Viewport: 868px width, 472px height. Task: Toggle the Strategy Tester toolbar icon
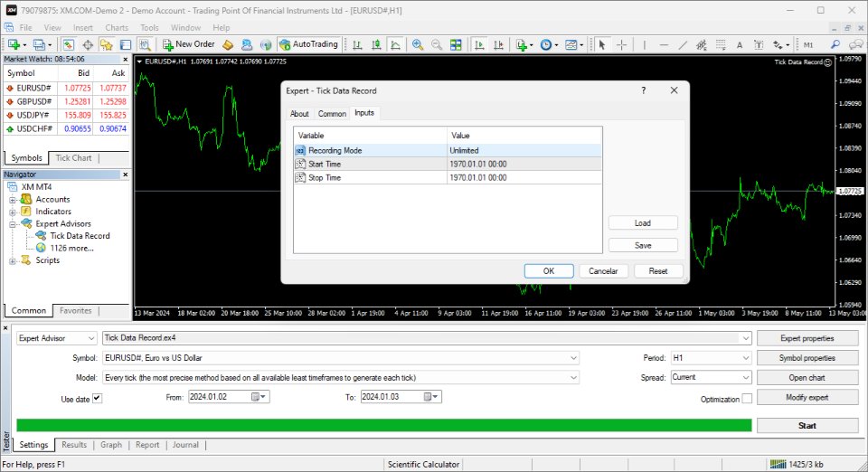coord(145,45)
